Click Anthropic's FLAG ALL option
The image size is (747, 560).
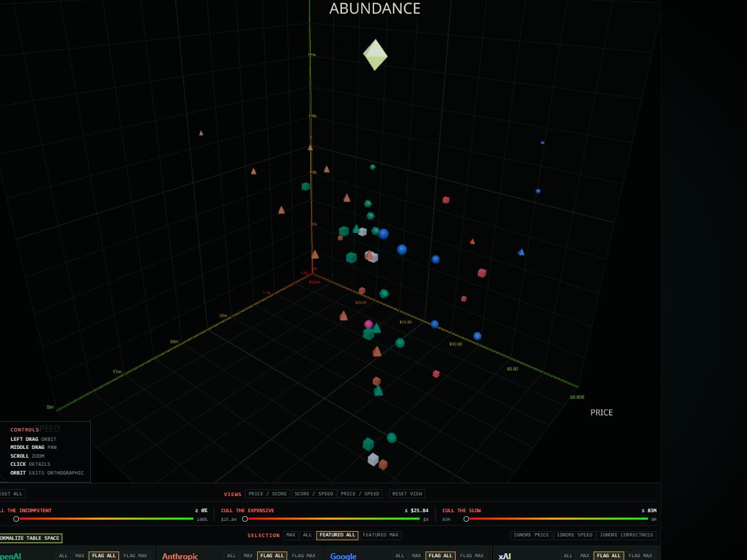[x=272, y=556]
